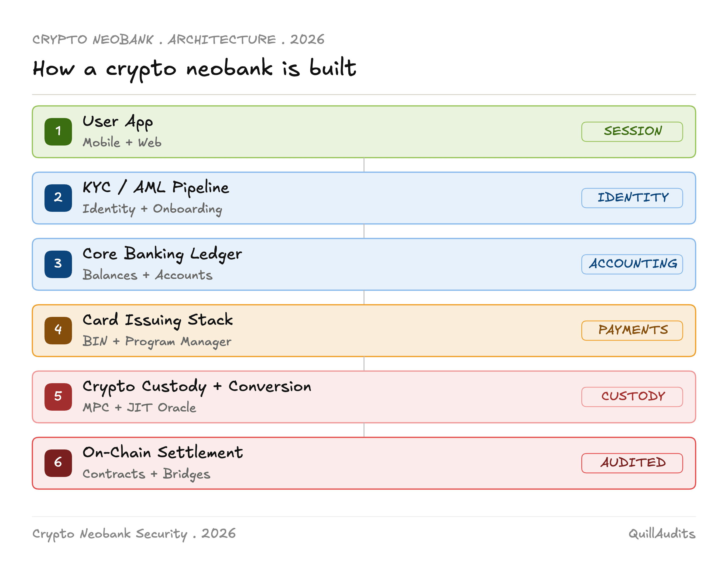Click the QuillAudits footer text
728x578 pixels.
click(x=662, y=534)
